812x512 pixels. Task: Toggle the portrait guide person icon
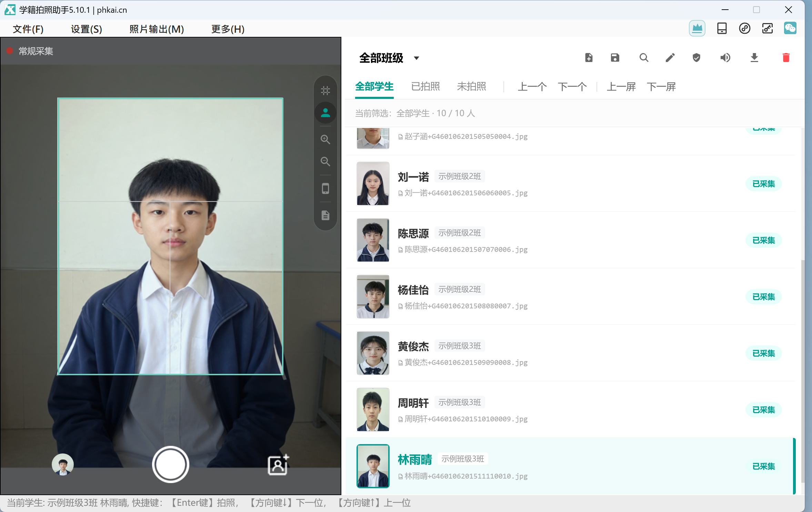click(x=325, y=113)
